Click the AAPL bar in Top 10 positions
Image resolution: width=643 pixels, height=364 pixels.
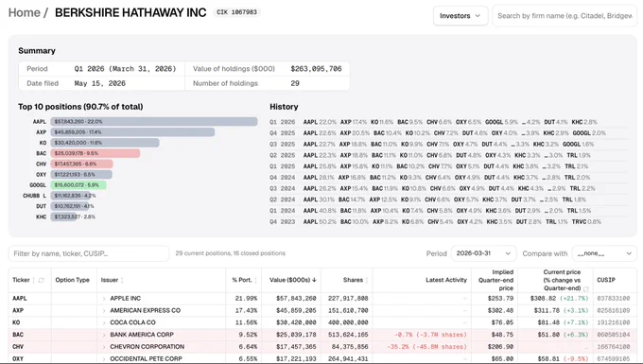(x=154, y=121)
